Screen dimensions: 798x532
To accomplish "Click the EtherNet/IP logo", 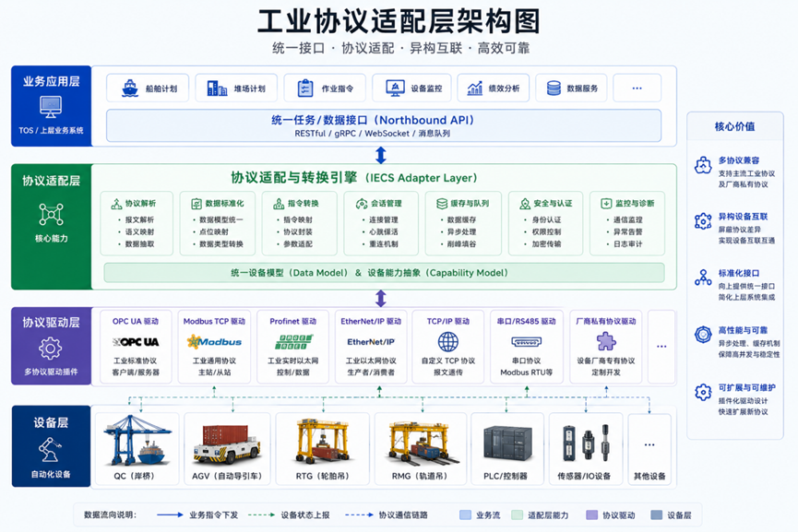I will click(371, 342).
